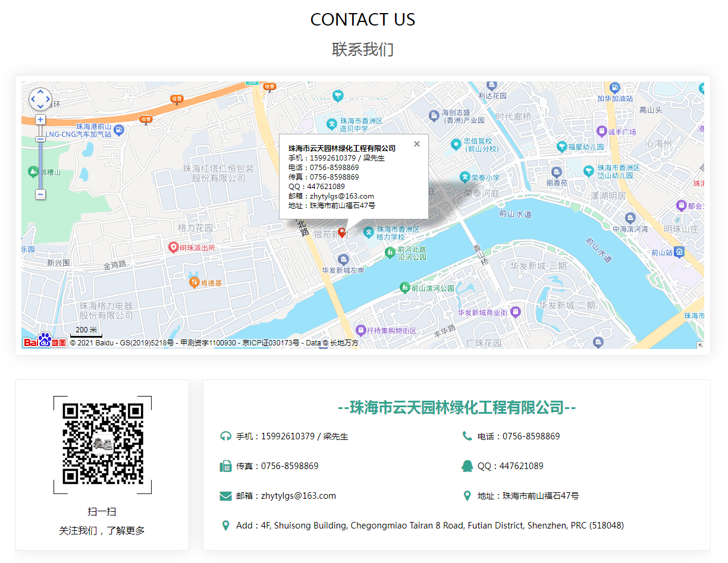Click the 鸡槽山 park marker icon
728x563 pixels.
[33, 172]
